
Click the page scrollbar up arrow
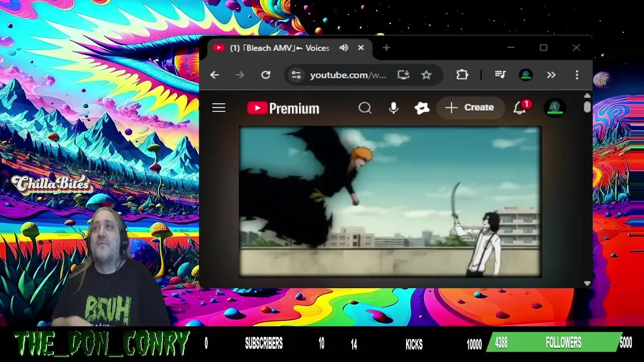[x=587, y=95]
